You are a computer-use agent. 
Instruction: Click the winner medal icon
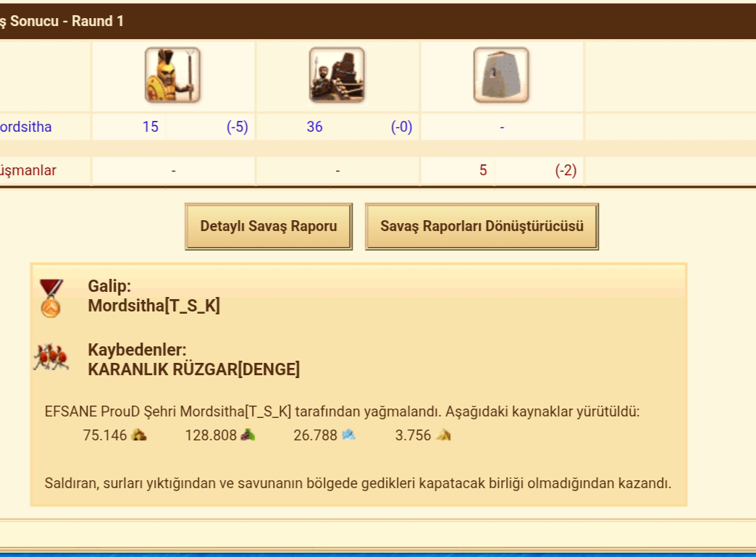pos(51,298)
